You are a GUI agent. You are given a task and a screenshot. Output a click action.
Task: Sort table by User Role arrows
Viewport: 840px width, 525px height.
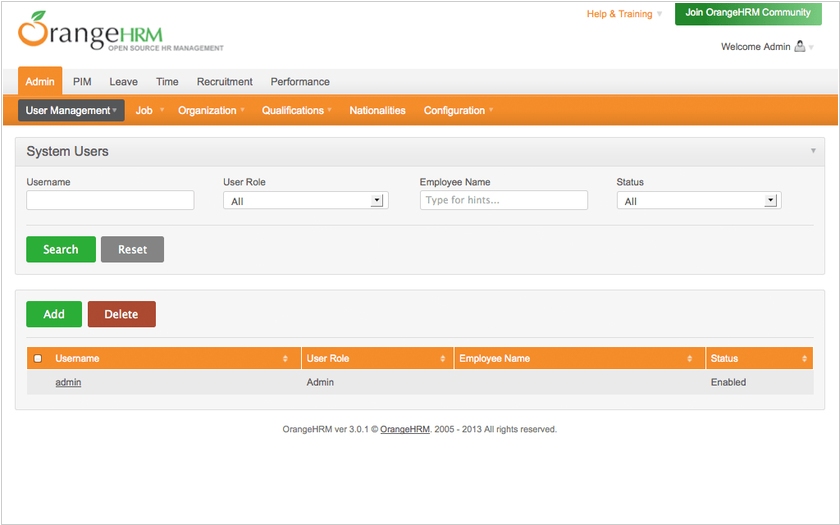(x=441, y=359)
